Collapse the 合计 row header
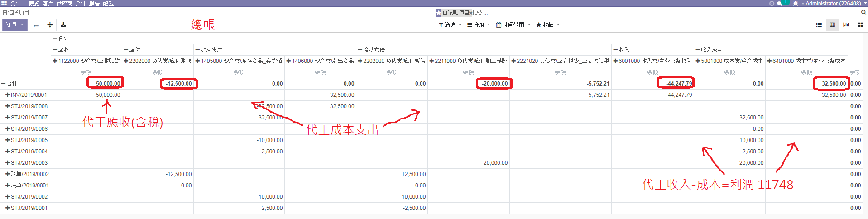The height and width of the screenshot is (219, 868). (9, 84)
